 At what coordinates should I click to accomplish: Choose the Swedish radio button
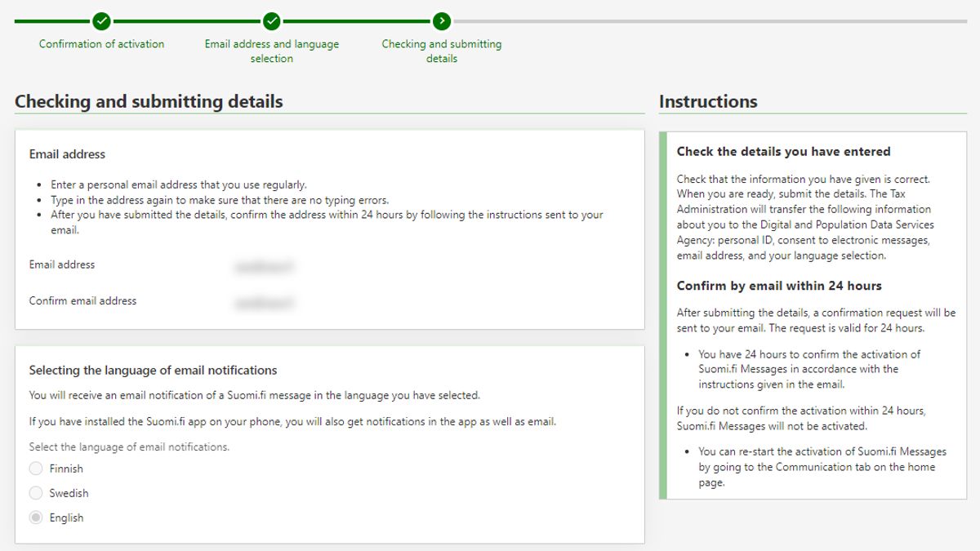point(36,493)
